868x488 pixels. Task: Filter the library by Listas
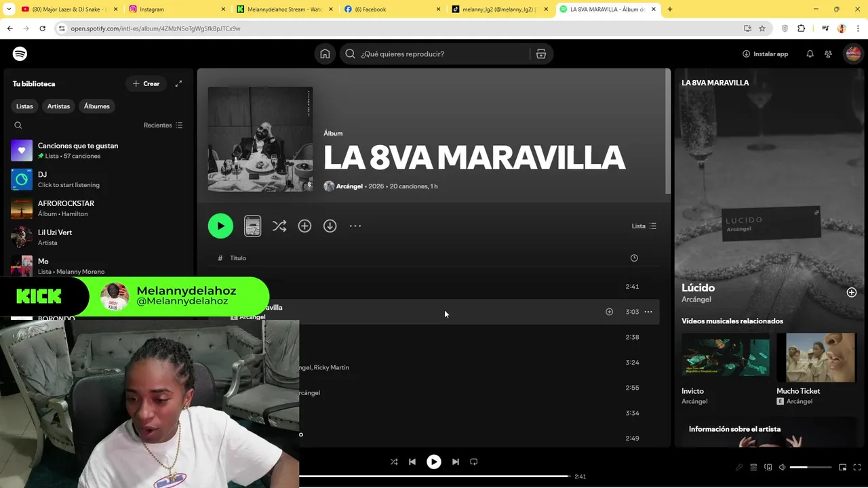click(x=24, y=106)
